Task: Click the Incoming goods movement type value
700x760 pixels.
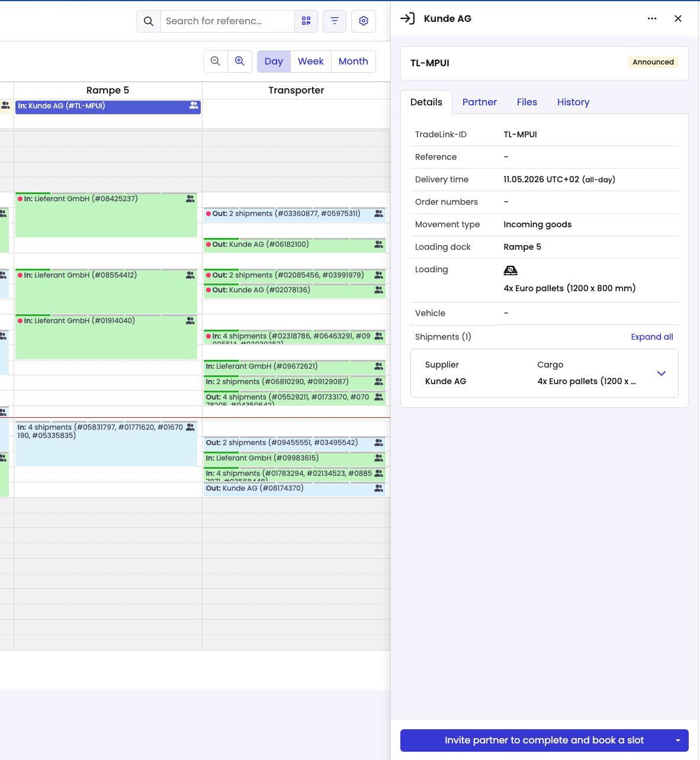Action: 538,224
